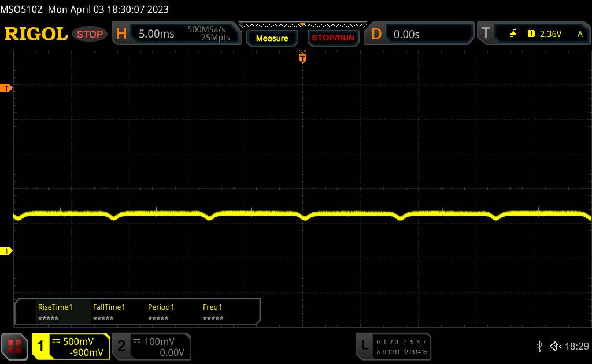Click the trigger sweep mode A indicator

pyautogui.click(x=580, y=34)
